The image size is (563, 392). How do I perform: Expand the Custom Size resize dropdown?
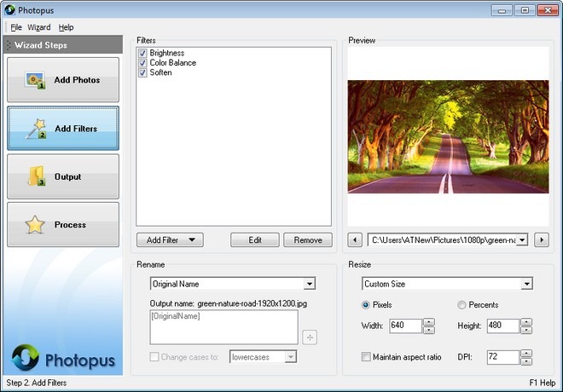(526, 284)
